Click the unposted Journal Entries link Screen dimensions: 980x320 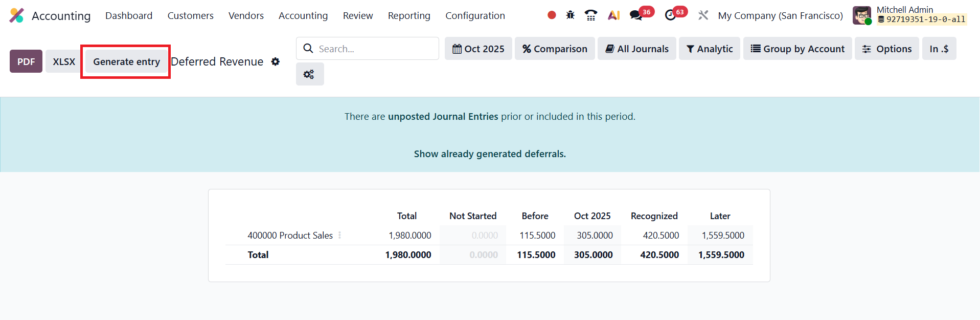[443, 117]
